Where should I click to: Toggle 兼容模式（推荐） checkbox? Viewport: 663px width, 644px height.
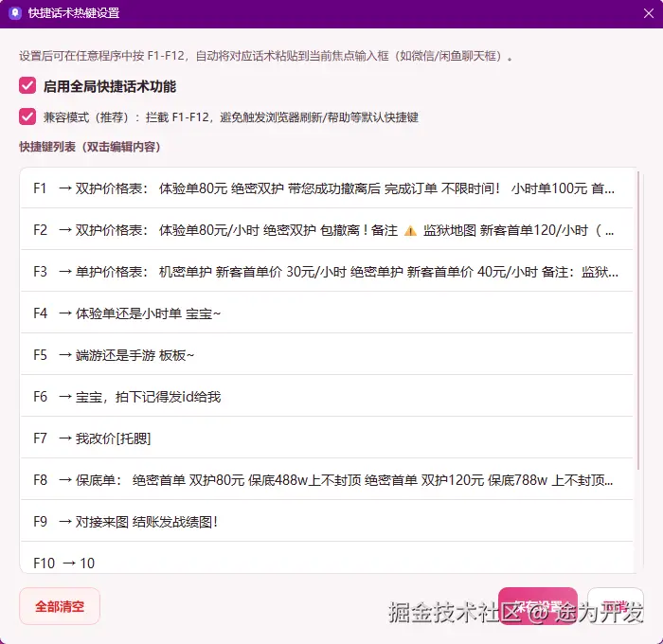(27, 116)
